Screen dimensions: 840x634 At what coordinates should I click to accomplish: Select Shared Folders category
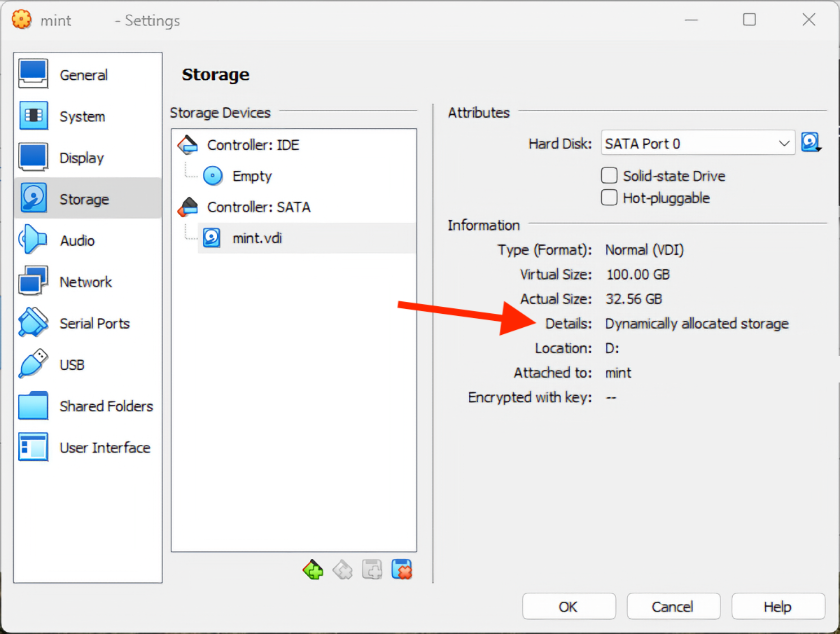[x=88, y=406]
